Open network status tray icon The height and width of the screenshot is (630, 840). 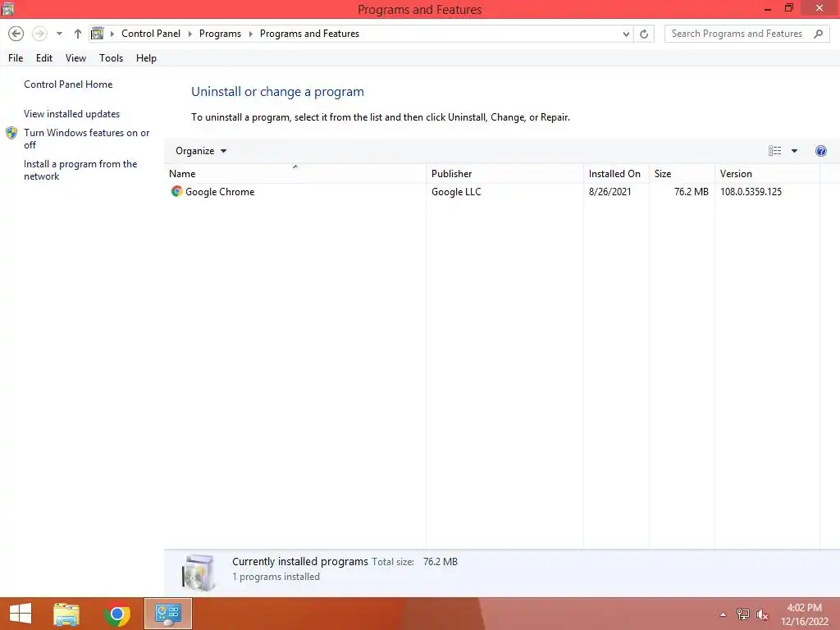(743, 614)
